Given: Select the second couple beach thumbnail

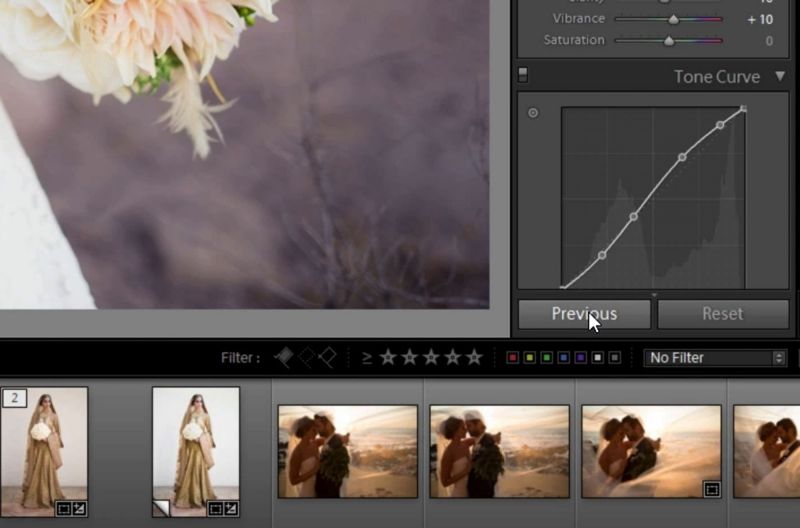Looking at the screenshot, I should tap(499, 451).
